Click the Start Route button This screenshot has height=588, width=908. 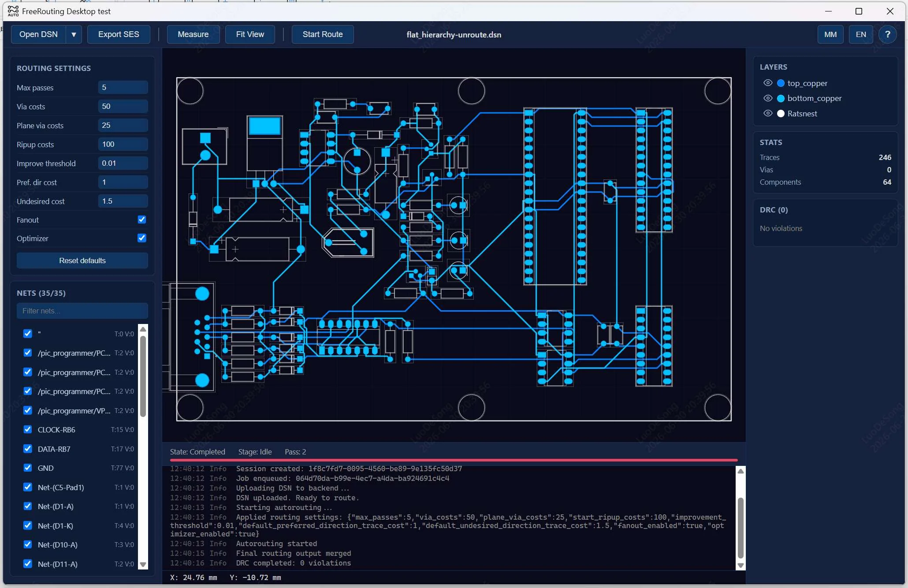pyautogui.click(x=323, y=34)
